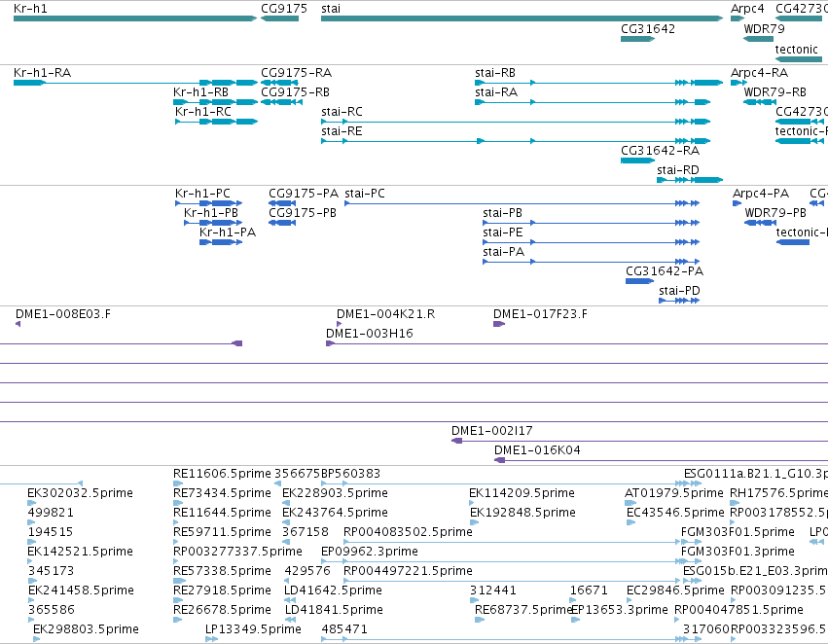Viewport: 828px width, 644px height.
Task: Click EST EC29846.5prime
Action: [x=630, y=601]
